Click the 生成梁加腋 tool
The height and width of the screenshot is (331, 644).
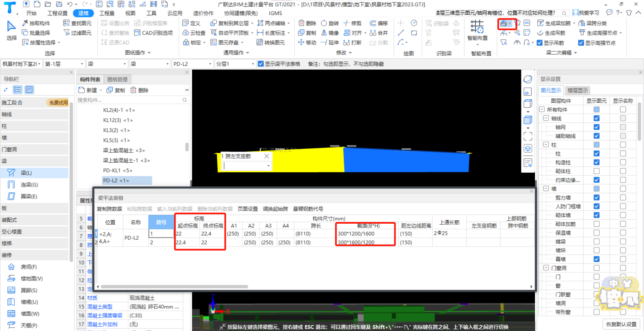[554, 23]
